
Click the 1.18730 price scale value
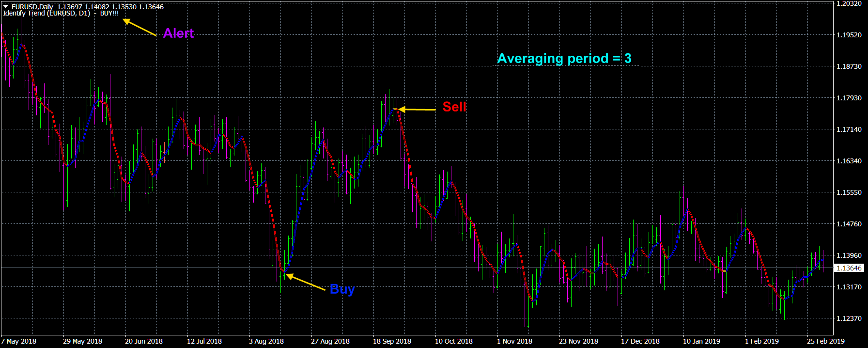coord(850,66)
